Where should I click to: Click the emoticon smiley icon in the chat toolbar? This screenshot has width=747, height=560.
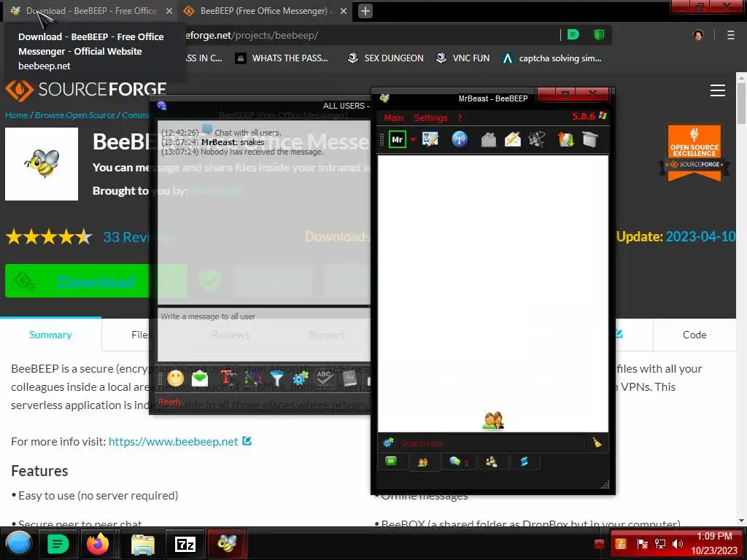[x=175, y=378]
